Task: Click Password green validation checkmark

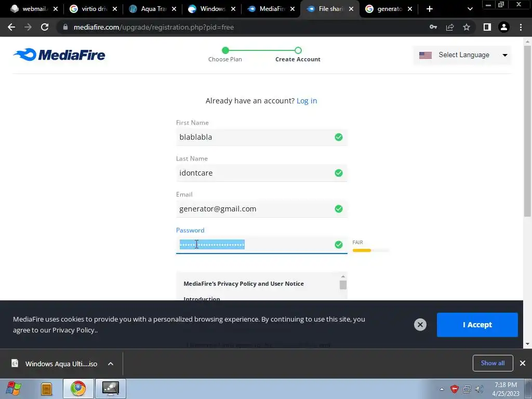Action: pyautogui.click(x=339, y=245)
